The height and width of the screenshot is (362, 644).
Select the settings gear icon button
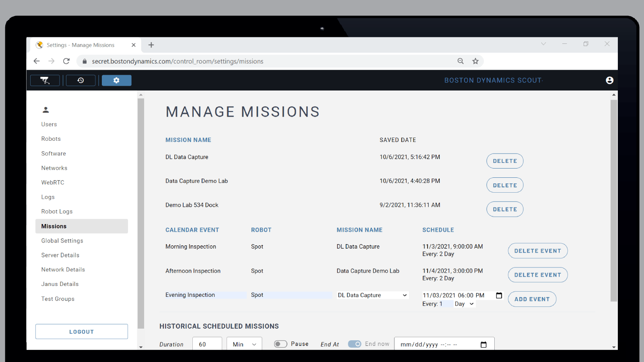coord(116,80)
